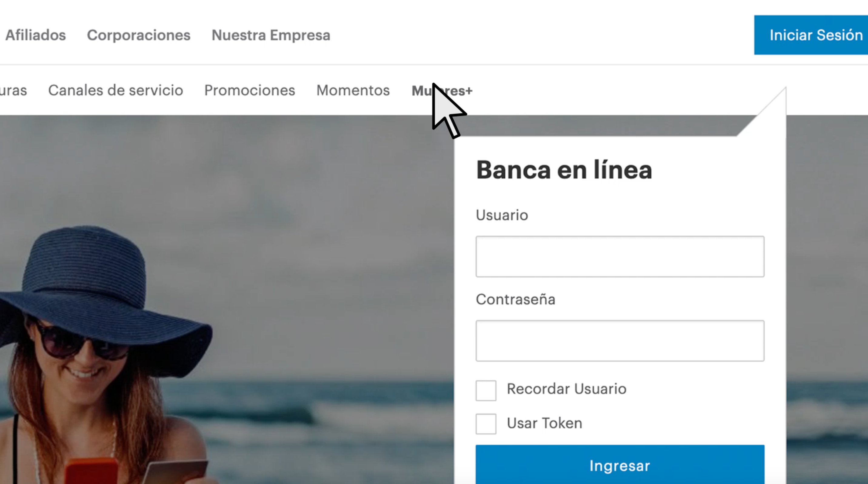Select the Momentos tab

pos(353,90)
